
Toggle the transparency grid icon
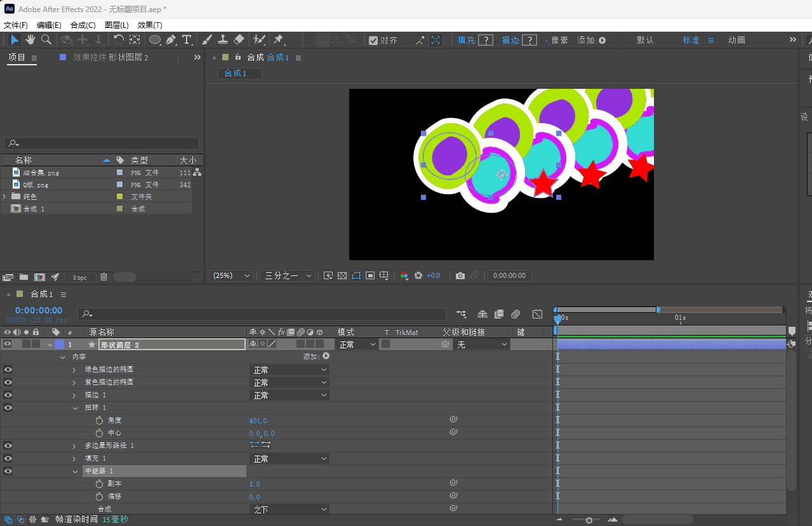[x=342, y=276]
